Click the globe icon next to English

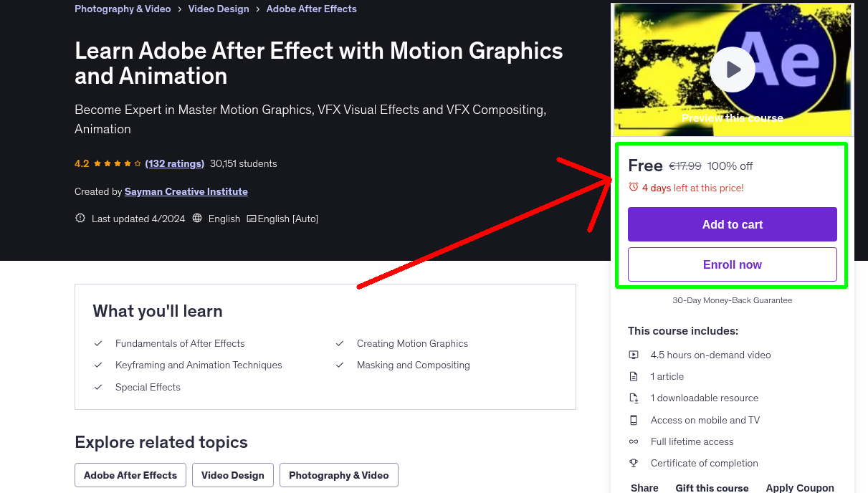pyautogui.click(x=197, y=218)
